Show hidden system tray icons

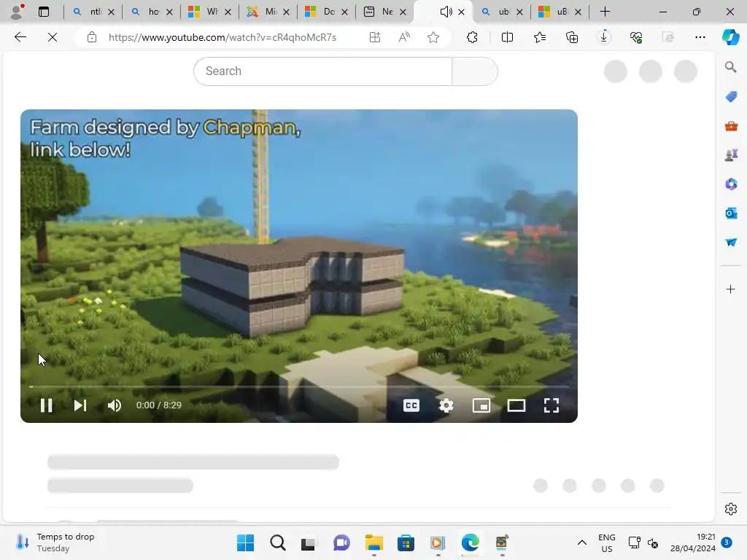pos(581,542)
